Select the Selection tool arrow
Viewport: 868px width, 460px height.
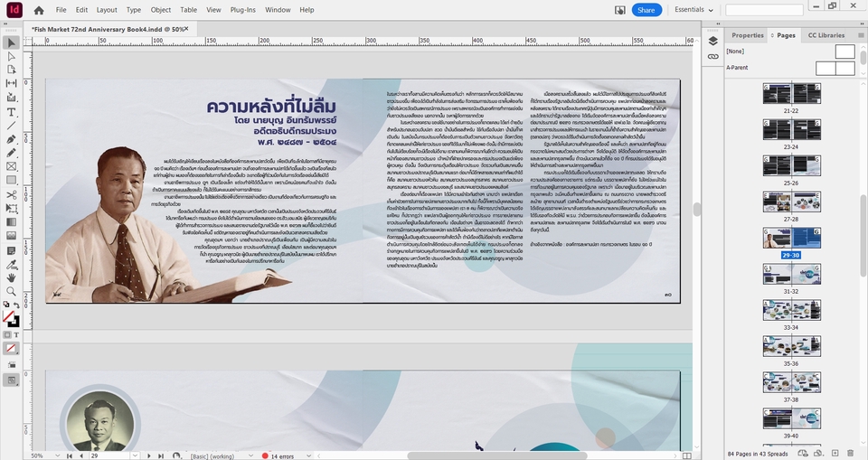(12, 42)
